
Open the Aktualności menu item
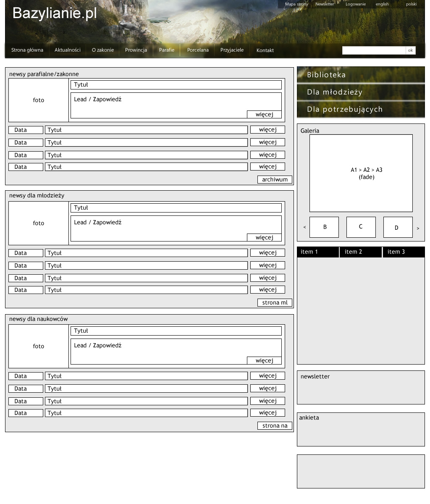[x=67, y=50]
